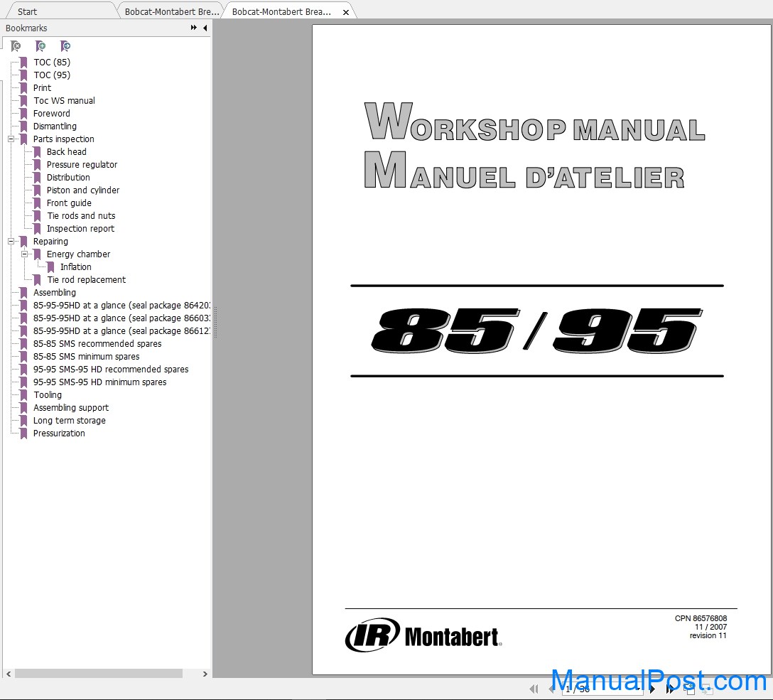The width and height of the screenshot is (773, 700).
Task: Select the Distribution bookmark
Action: pyautogui.click(x=68, y=178)
